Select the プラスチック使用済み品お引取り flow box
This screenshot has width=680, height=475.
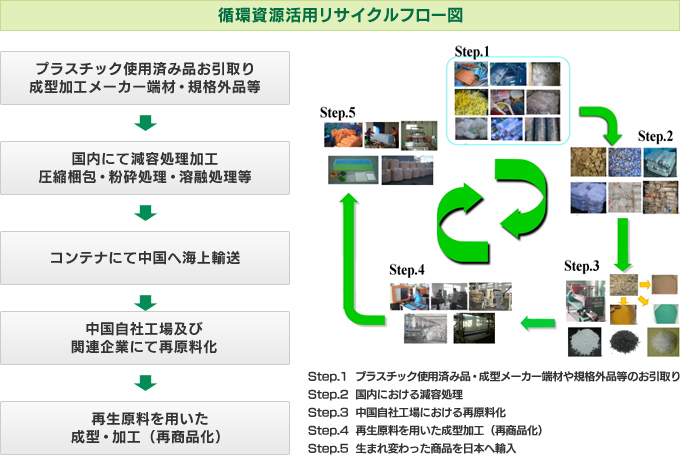[146, 78]
